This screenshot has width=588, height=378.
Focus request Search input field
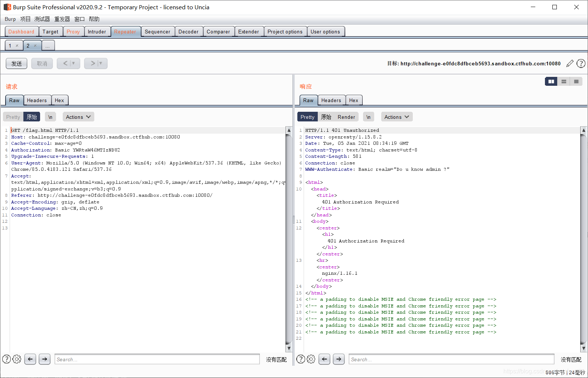click(157, 359)
